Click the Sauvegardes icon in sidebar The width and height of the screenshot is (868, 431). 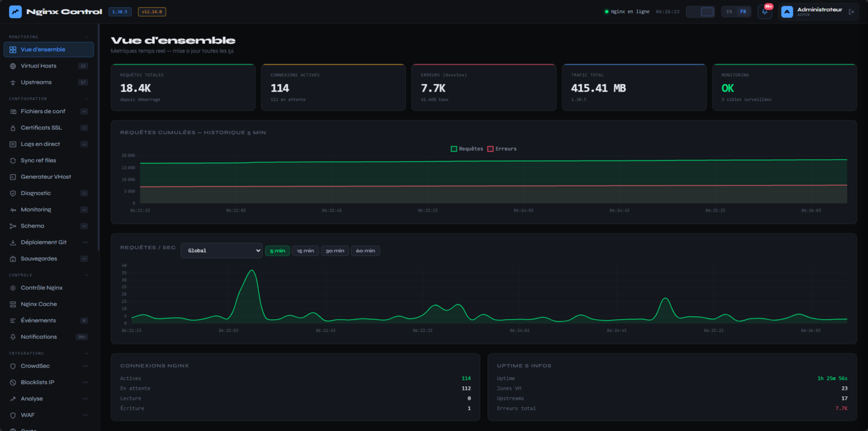pyautogui.click(x=13, y=259)
